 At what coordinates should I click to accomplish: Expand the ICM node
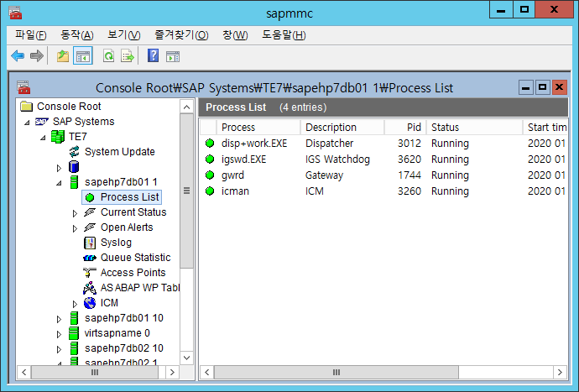pos(75,304)
